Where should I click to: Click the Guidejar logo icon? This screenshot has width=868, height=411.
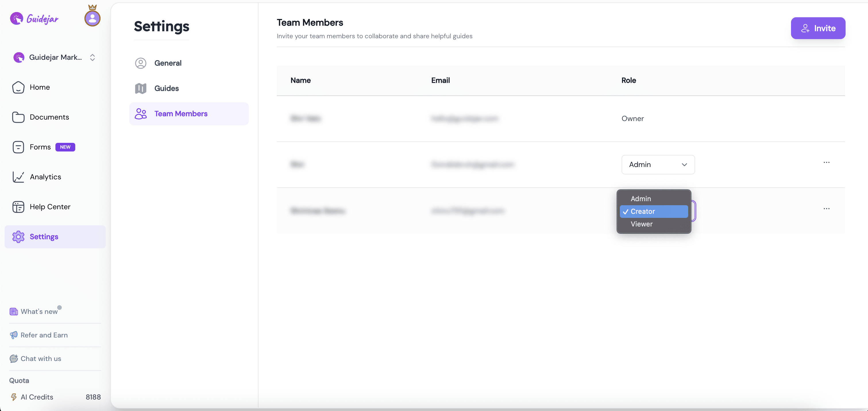coord(16,19)
